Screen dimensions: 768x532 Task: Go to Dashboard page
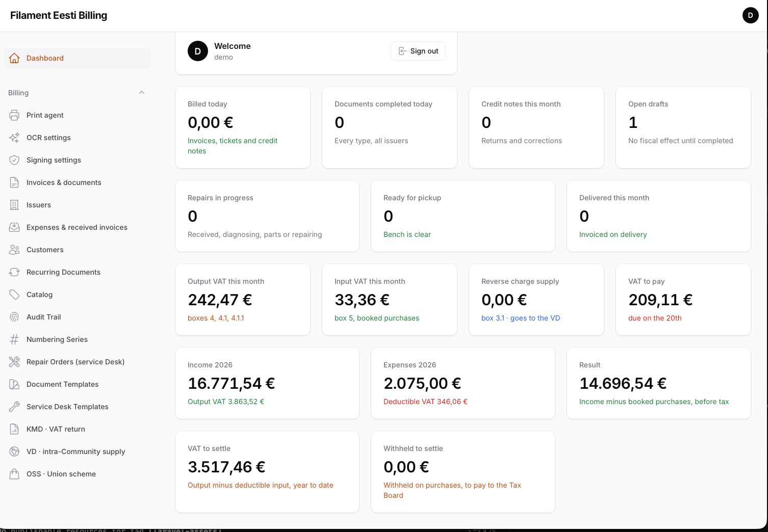[78, 58]
